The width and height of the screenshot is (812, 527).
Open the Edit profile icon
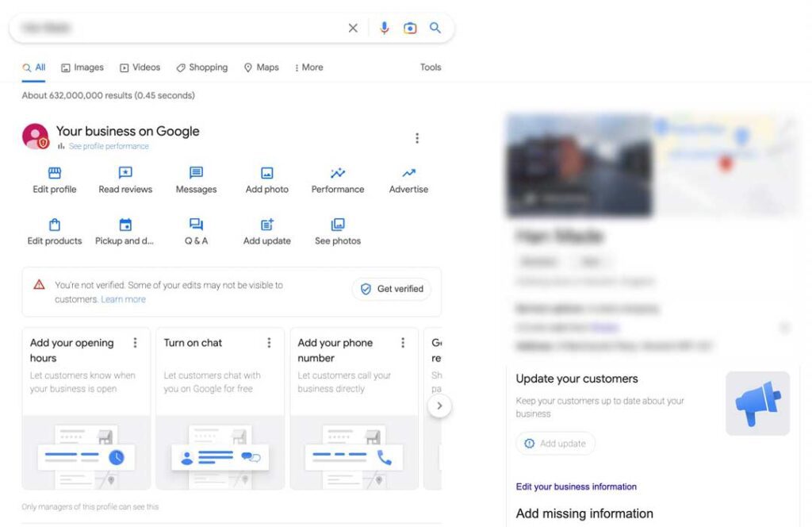point(55,172)
